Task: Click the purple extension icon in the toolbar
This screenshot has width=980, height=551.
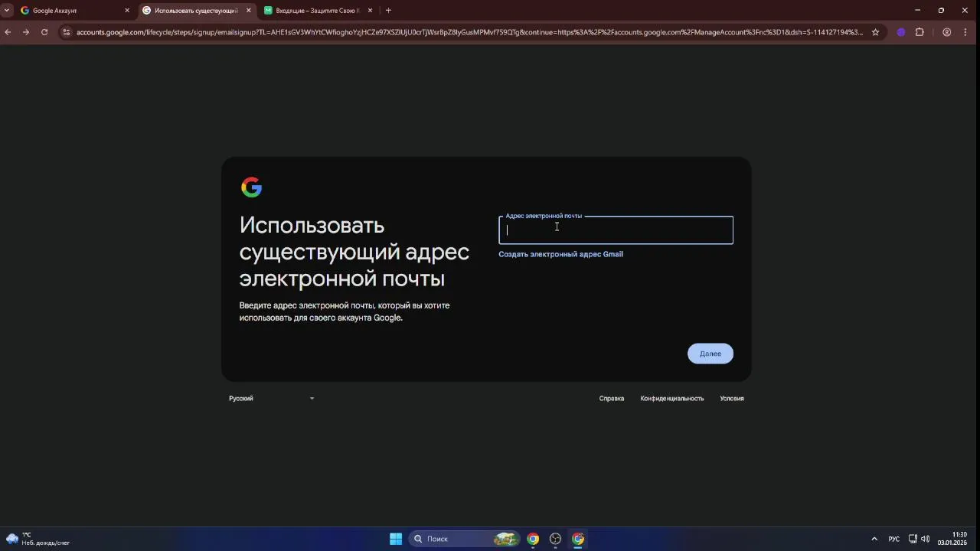Action: coord(901,32)
